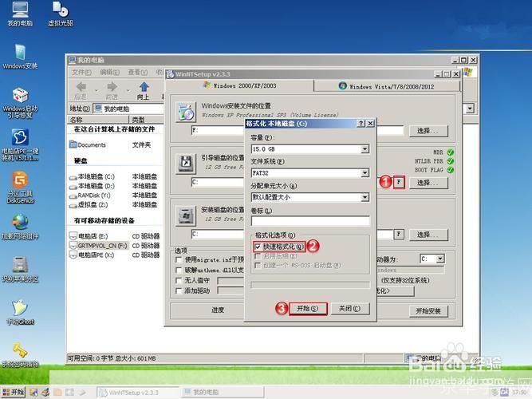Screen dimensions: 532x399
Task: Click the 名称 column header
Action: 98,120
